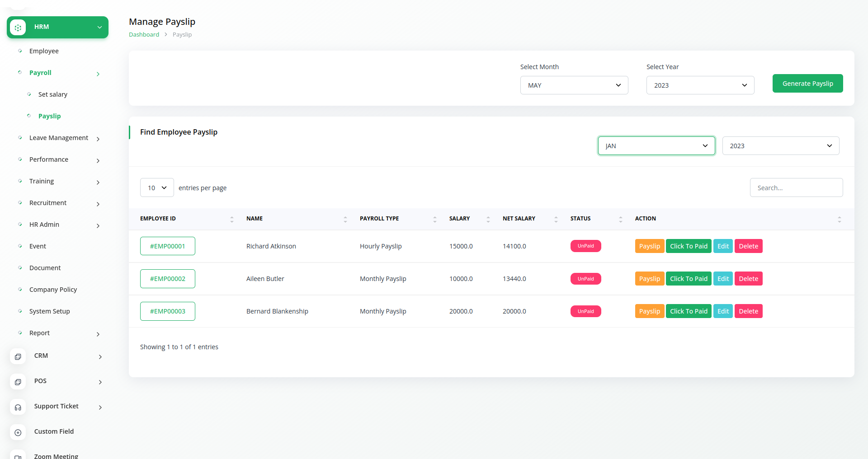The height and width of the screenshot is (459, 868).
Task: Change the entries per page dropdown
Action: click(157, 187)
